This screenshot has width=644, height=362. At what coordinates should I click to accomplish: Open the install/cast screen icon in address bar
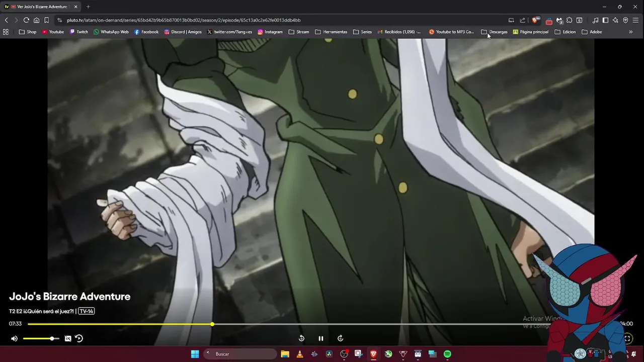coord(511,20)
